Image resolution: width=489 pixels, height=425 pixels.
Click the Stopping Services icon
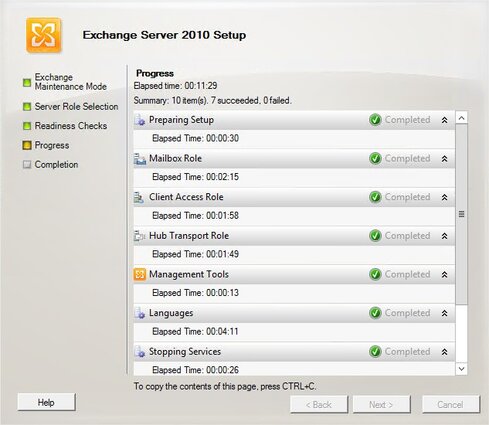(140, 352)
